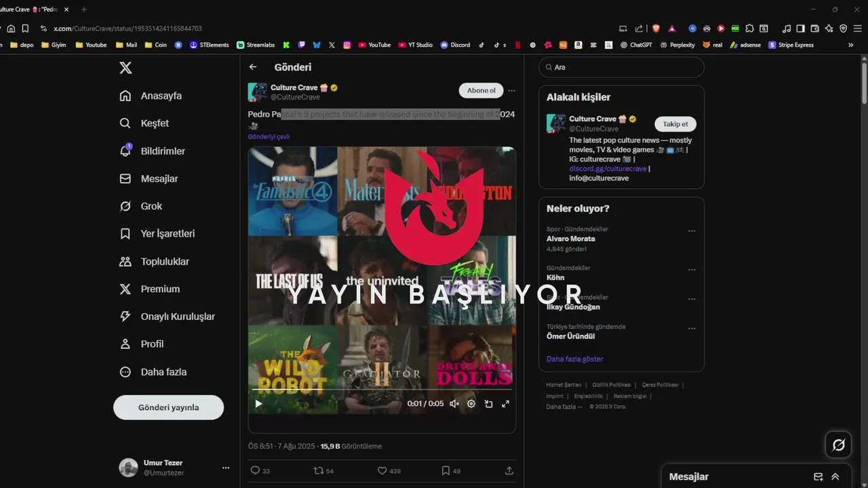This screenshot has width=868, height=488.
Task: Click Gönderiyi çevir translate link
Action: (x=269, y=137)
